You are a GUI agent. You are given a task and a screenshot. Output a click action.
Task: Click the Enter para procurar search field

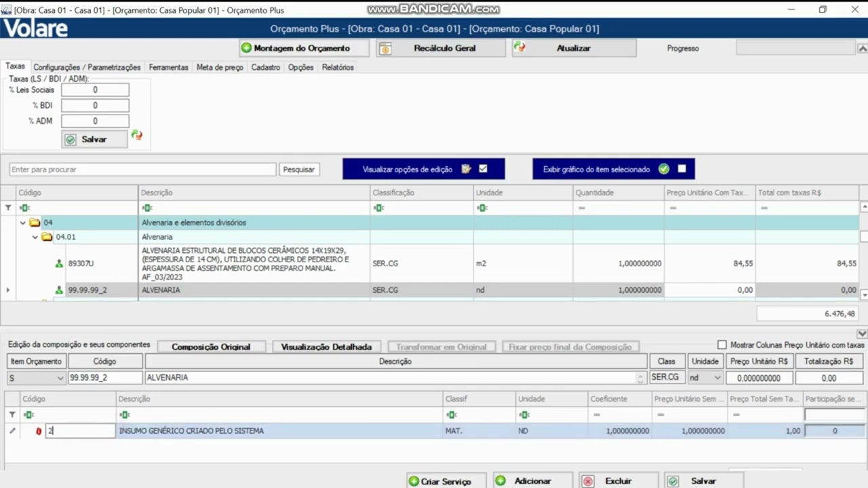click(x=143, y=169)
